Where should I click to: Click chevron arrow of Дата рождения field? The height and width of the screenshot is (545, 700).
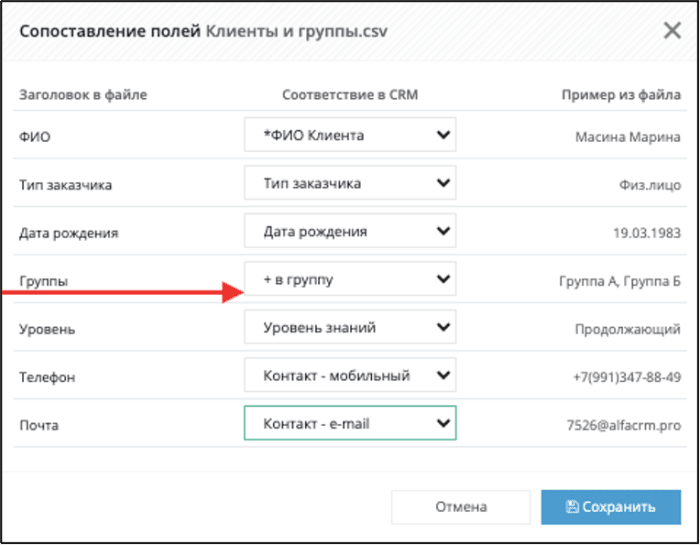443,231
